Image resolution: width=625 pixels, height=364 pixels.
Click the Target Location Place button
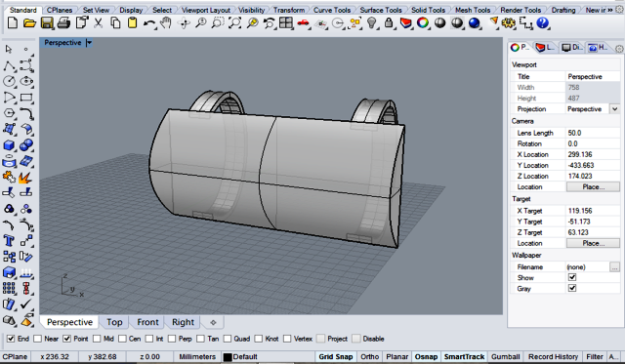(x=593, y=243)
